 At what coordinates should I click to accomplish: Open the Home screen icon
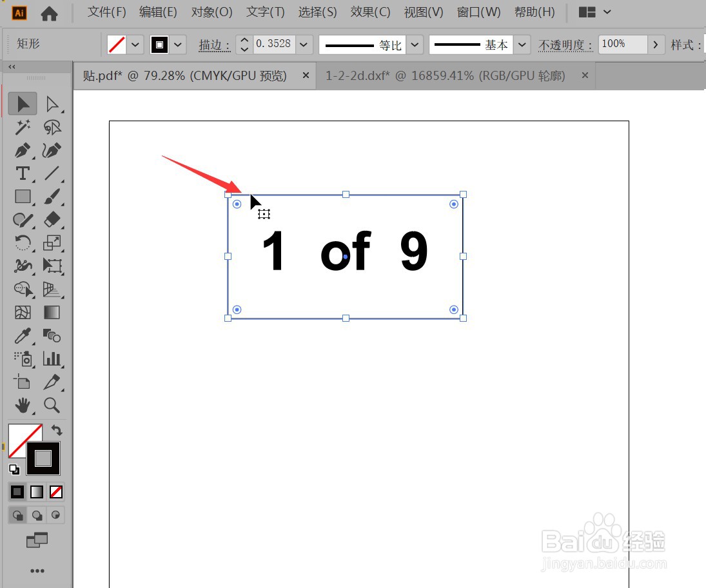pyautogui.click(x=50, y=13)
